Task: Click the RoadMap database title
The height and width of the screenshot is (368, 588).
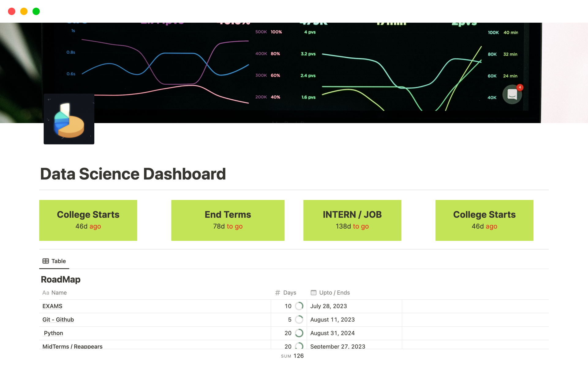Action: [x=61, y=279]
